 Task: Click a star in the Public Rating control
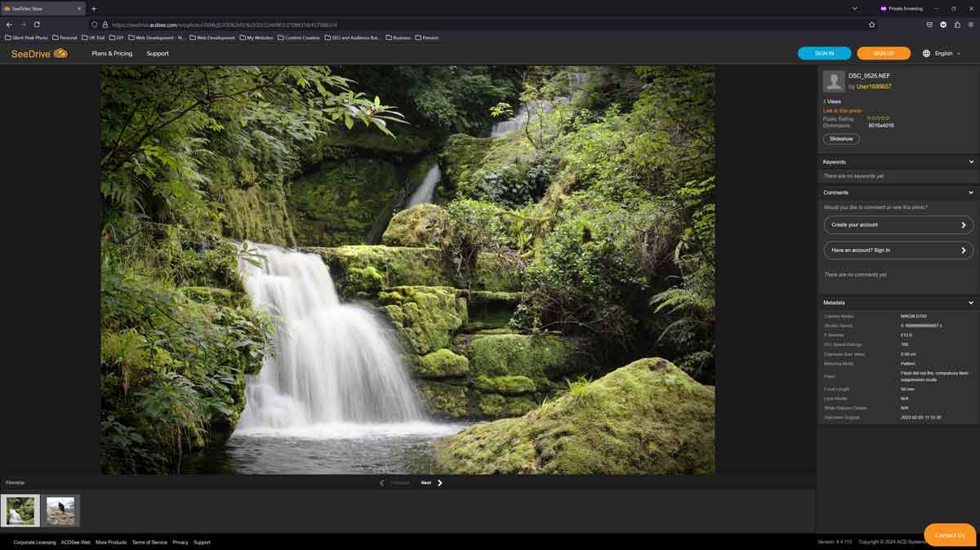tap(878, 118)
